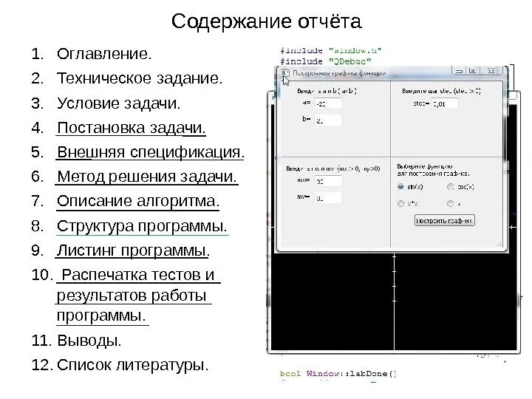This screenshot has height=399, width=532.
Task: Open the 'Внешняя спецификация.' link
Action: (150, 152)
